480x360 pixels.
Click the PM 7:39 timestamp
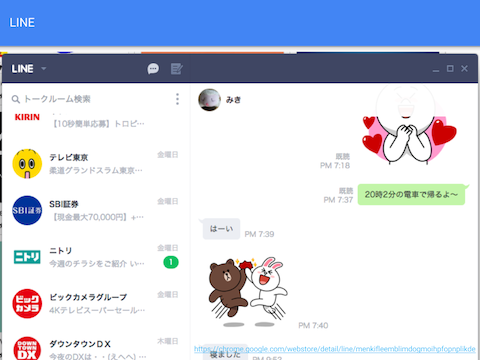point(259,234)
